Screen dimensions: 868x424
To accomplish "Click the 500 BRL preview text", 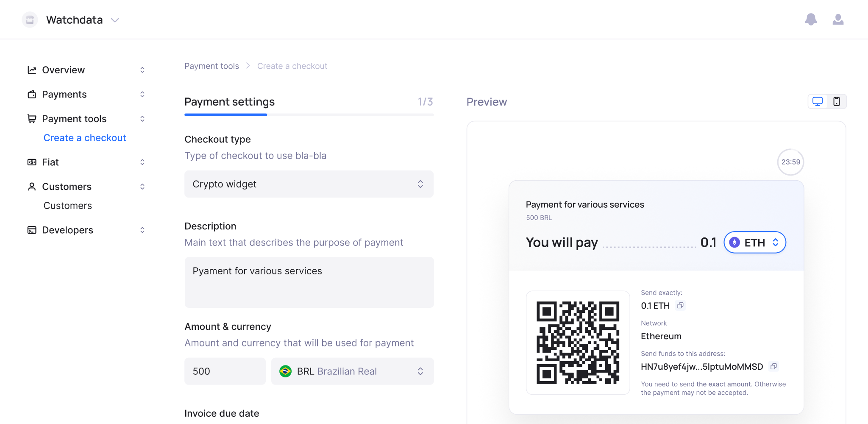I will click(x=539, y=218).
